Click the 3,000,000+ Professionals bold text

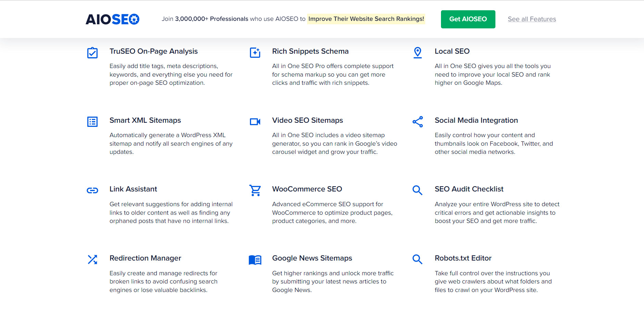pos(212,19)
